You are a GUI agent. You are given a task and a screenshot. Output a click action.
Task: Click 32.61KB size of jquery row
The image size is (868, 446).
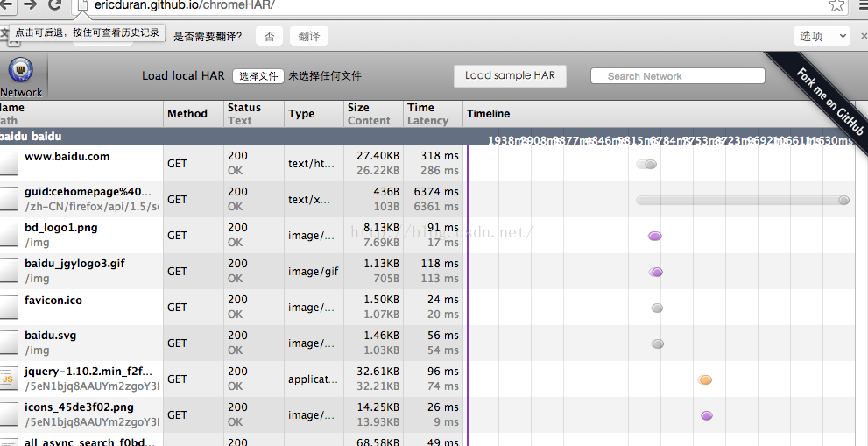coord(378,372)
